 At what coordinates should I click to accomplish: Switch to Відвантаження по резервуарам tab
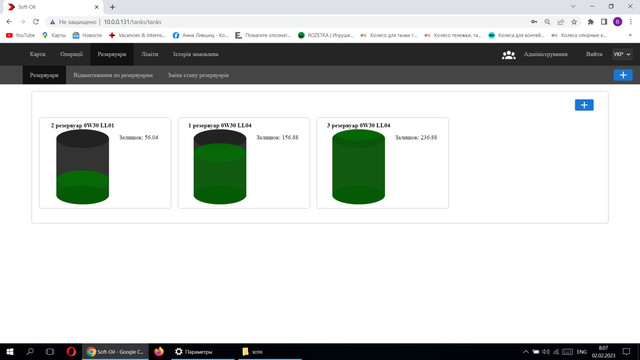click(x=113, y=75)
